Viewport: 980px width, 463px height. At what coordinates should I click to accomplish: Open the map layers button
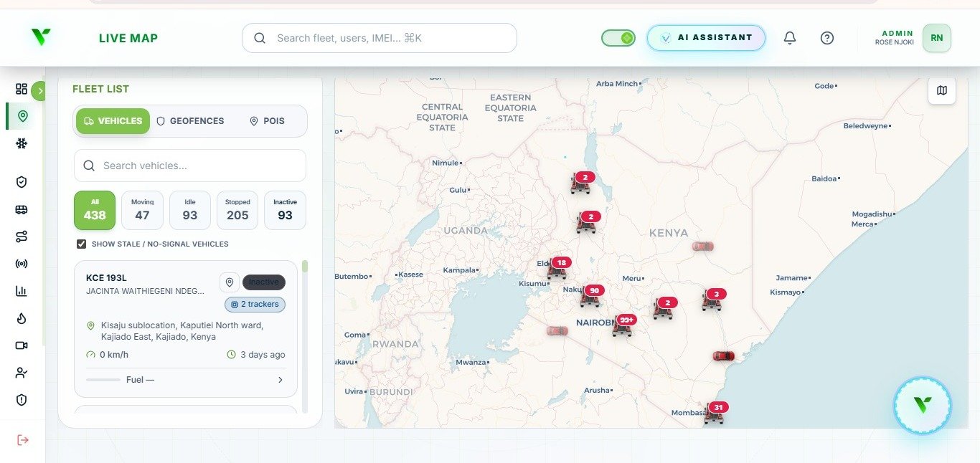(x=942, y=90)
